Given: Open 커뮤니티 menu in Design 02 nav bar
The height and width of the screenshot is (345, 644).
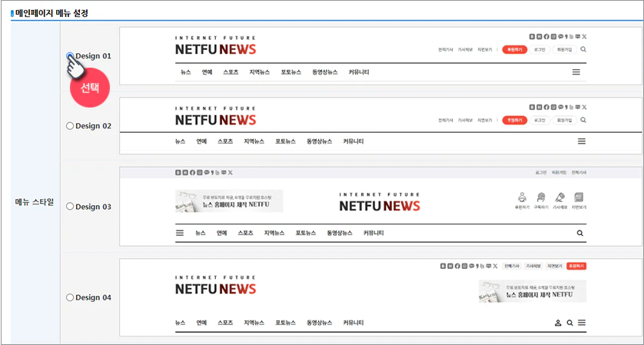Looking at the screenshot, I should 354,141.
